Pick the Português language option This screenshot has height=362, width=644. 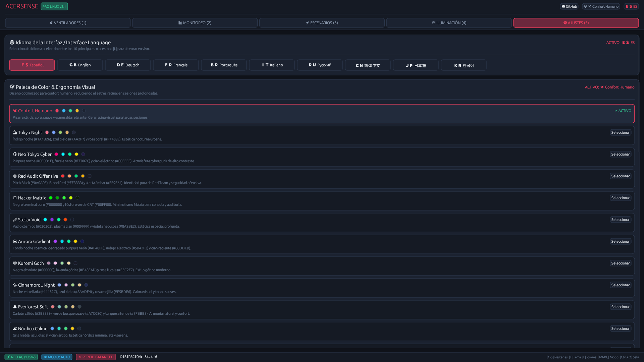224,65
